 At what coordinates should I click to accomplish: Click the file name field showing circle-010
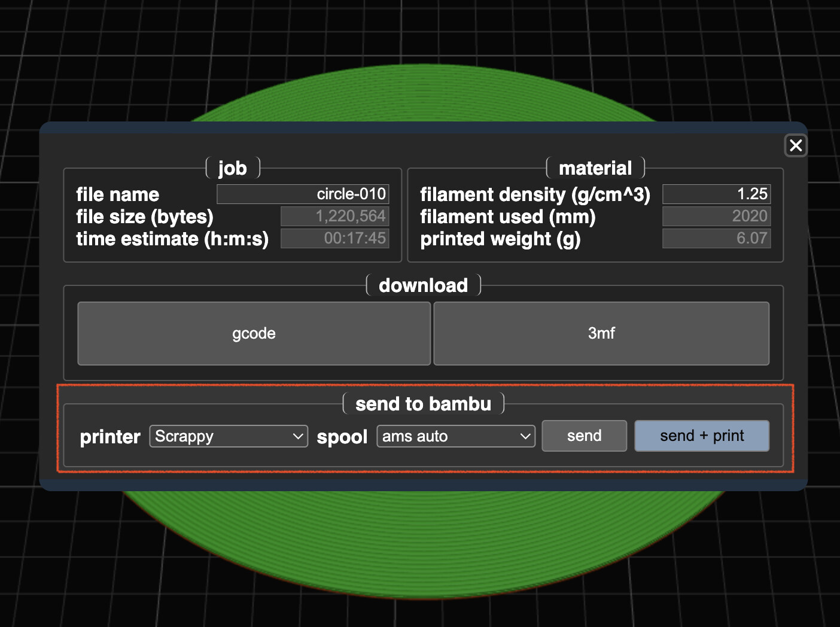coord(303,194)
